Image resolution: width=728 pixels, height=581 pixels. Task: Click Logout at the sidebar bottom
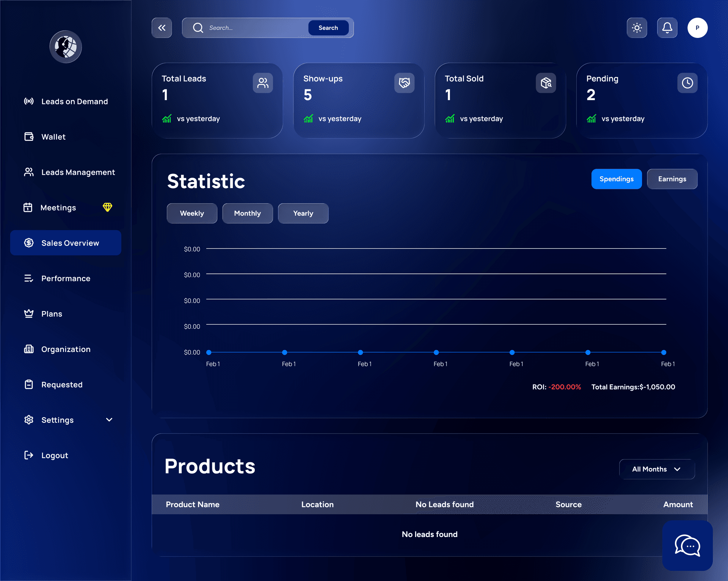[x=54, y=455]
